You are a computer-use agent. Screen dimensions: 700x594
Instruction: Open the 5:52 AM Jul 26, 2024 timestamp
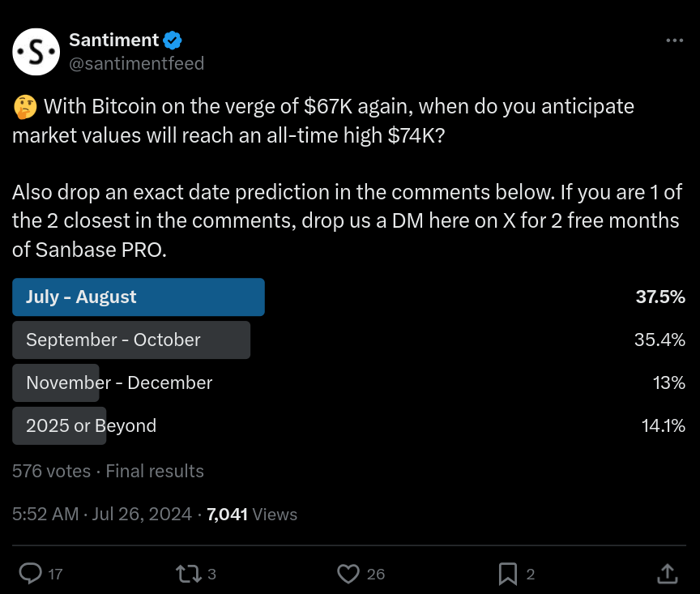(102, 514)
